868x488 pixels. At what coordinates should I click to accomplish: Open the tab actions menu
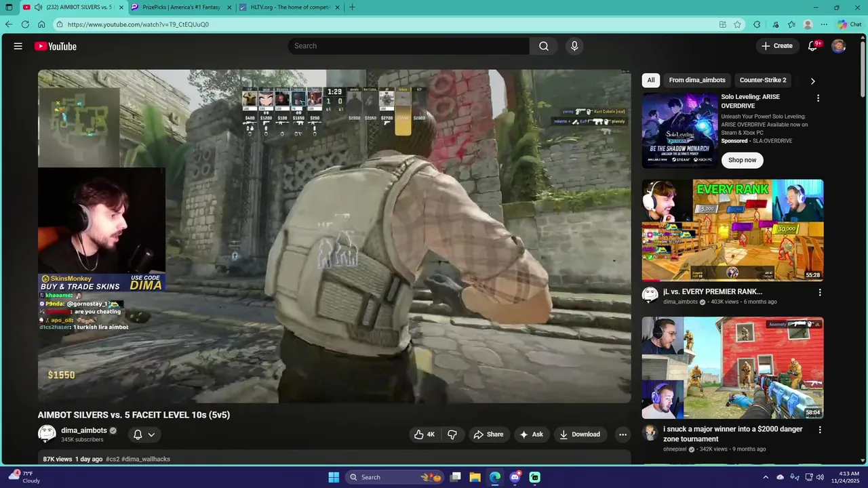click(x=9, y=7)
